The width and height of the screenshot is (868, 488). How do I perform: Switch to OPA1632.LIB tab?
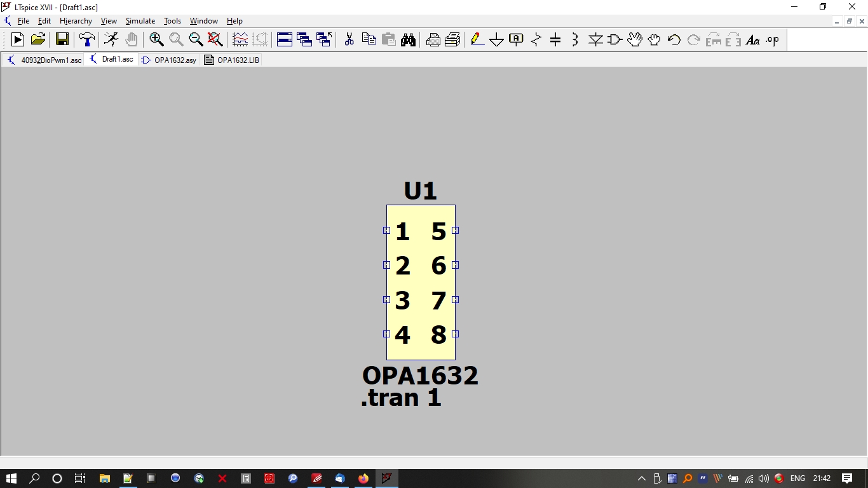232,60
